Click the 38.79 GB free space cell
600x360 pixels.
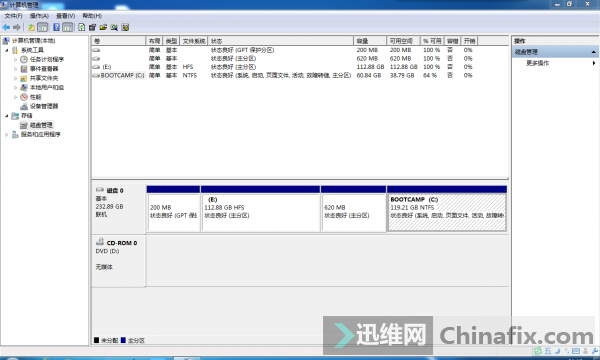[x=402, y=75]
